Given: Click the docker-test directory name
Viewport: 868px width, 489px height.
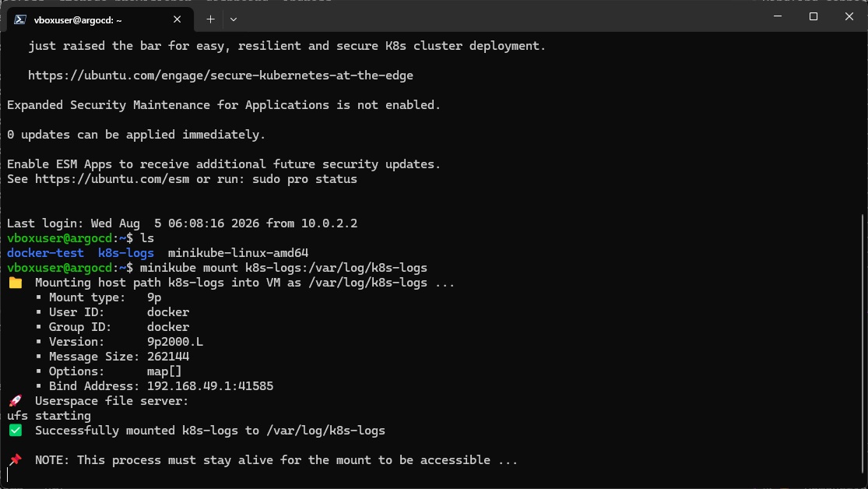Looking at the screenshot, I should point(45,253).
